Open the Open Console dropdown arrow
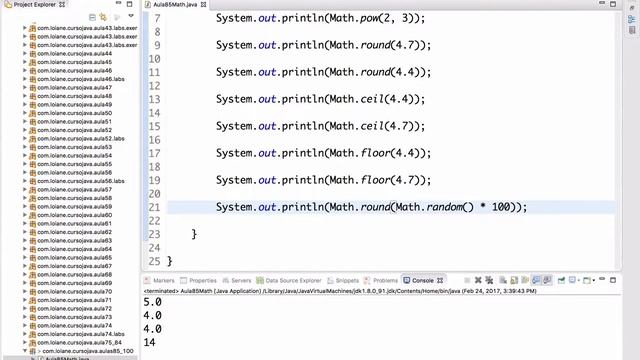Viewport: 640px width, 360px height. (x=593, y=280)
